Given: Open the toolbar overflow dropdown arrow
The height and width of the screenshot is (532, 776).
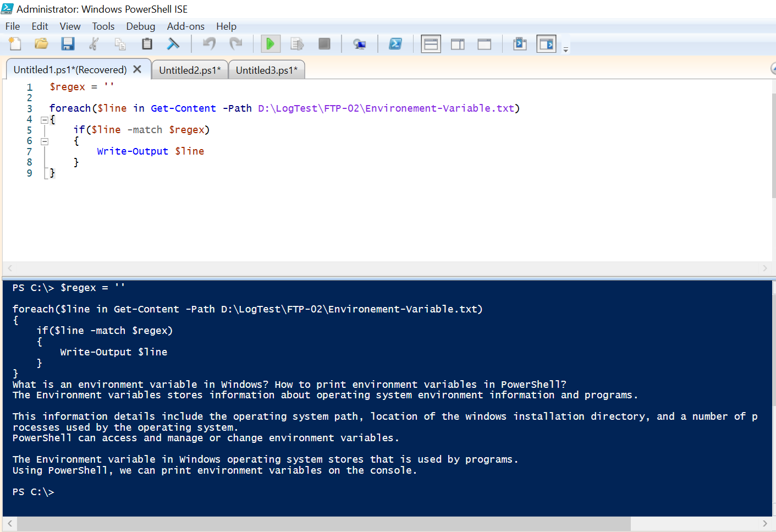Looking at the screenshot, I should [565, 48].
